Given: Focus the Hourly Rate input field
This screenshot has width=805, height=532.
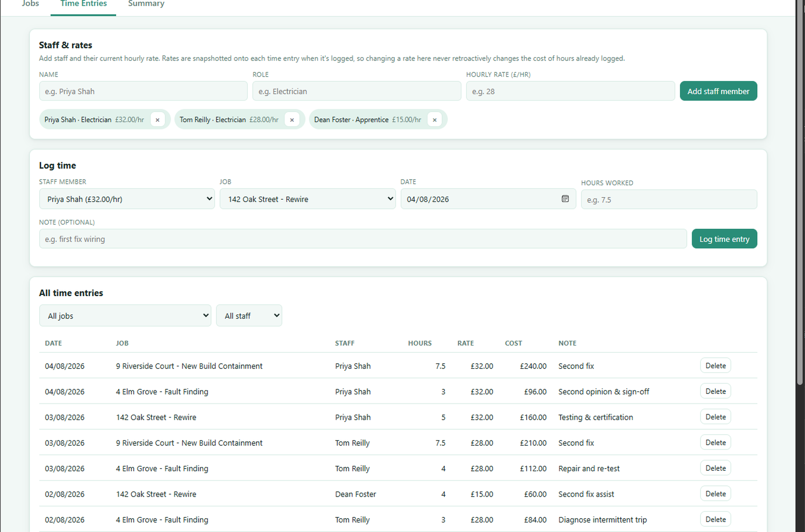Looking at the screenshot, I should pyautogui.click(x=570, y=91).
